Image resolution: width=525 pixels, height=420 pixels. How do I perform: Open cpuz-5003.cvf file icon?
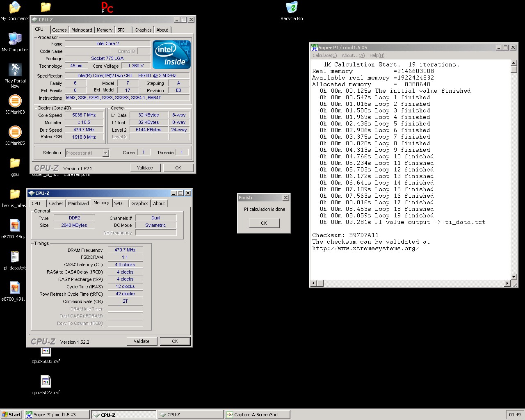(x=46, y=355)
